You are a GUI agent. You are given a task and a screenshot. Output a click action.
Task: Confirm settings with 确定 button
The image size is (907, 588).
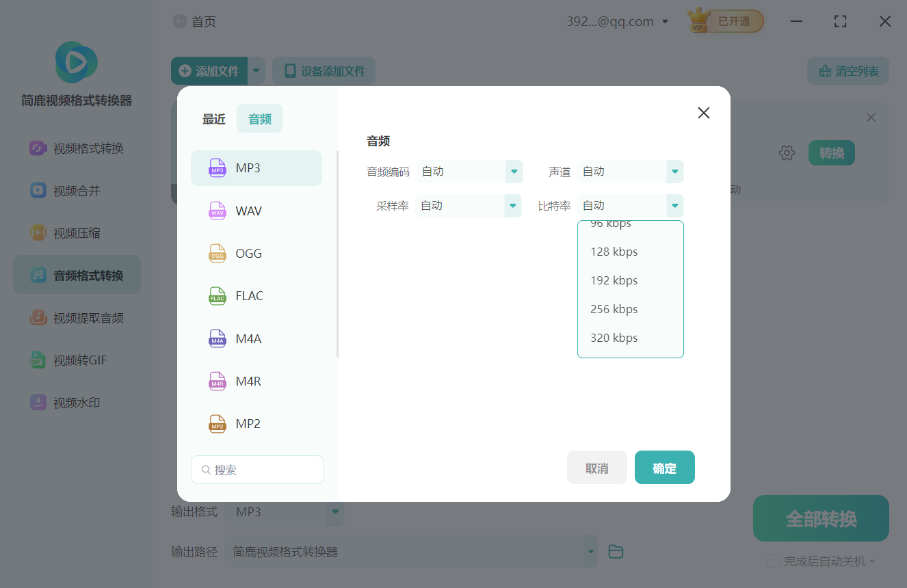click(664, 467)
